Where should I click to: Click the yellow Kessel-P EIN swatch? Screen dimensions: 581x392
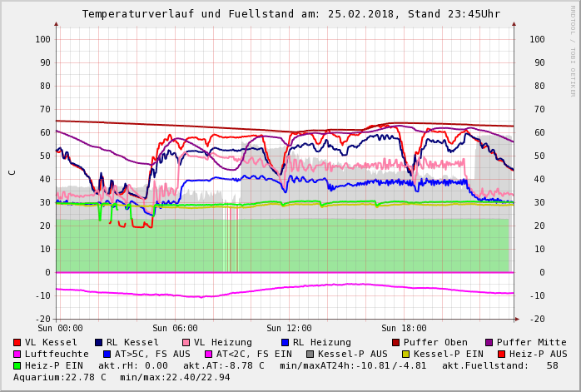pyautogui.click(x=407, y=354)
